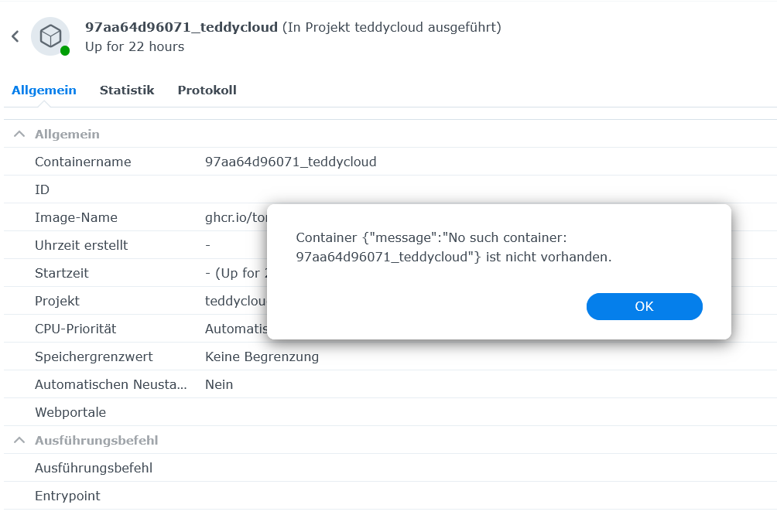Collapse the Ausführungsbefehl section chevron
Screen dimensions: 777x532
pos(19,441)
